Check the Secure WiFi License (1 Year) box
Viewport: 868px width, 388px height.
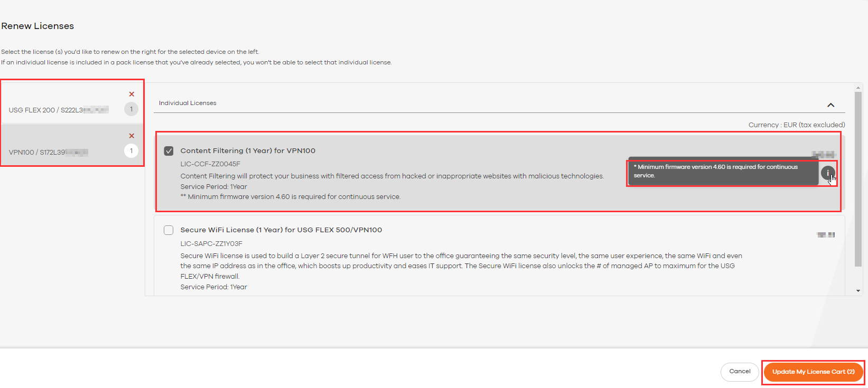(169, 230)
